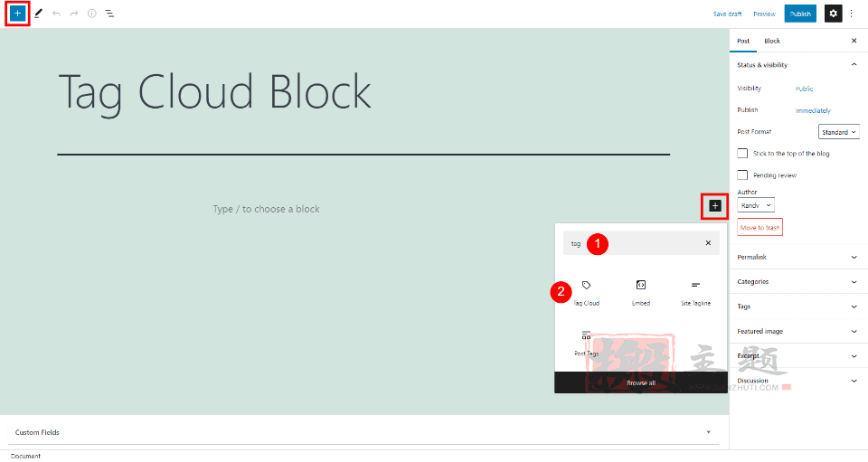Add block via inline plus button
Viewport: 868px width, 462px height.
(714, 206)
